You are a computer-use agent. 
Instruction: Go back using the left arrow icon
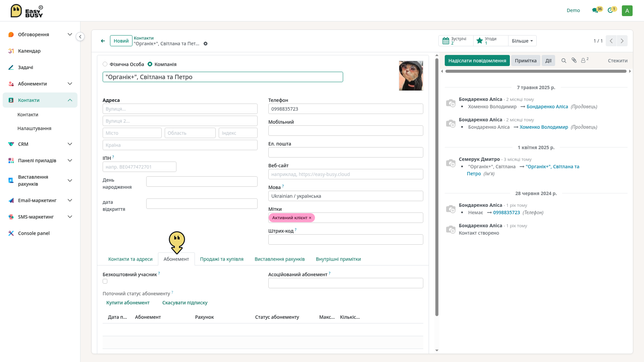103,41
